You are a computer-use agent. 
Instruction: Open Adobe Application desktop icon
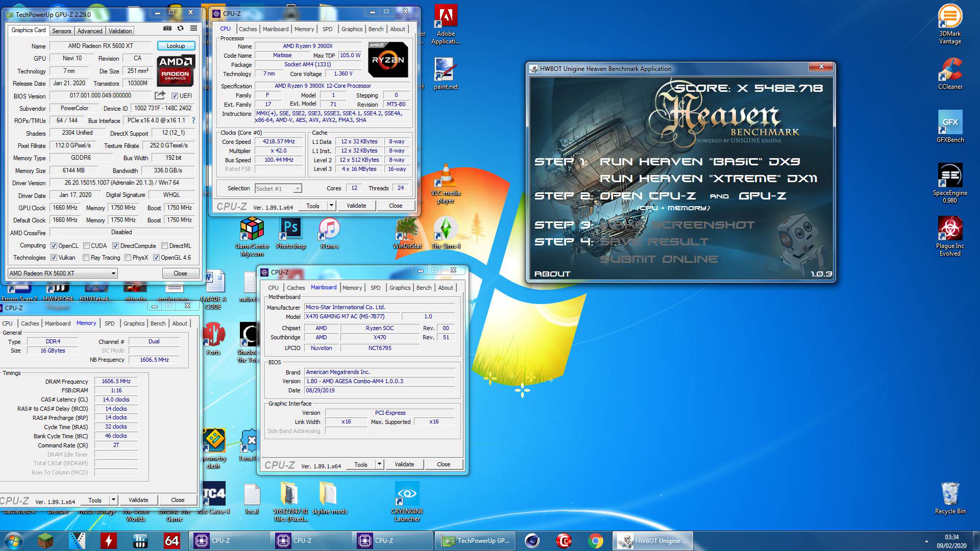click(x=446, y=24)
